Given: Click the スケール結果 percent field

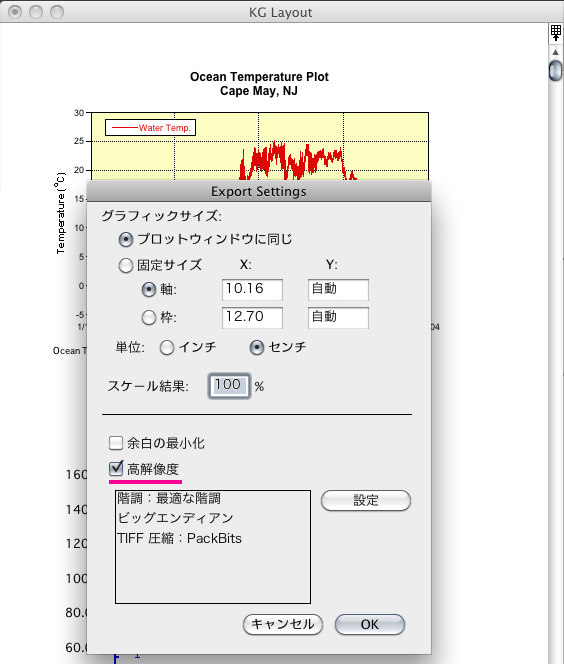Looking at the screenshot, I should [x=229, y=386].
